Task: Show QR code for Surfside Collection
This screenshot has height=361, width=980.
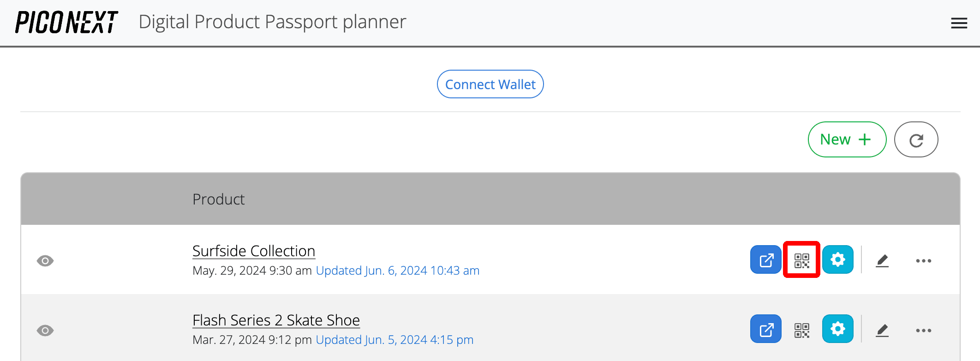Action: click(802, 260)
